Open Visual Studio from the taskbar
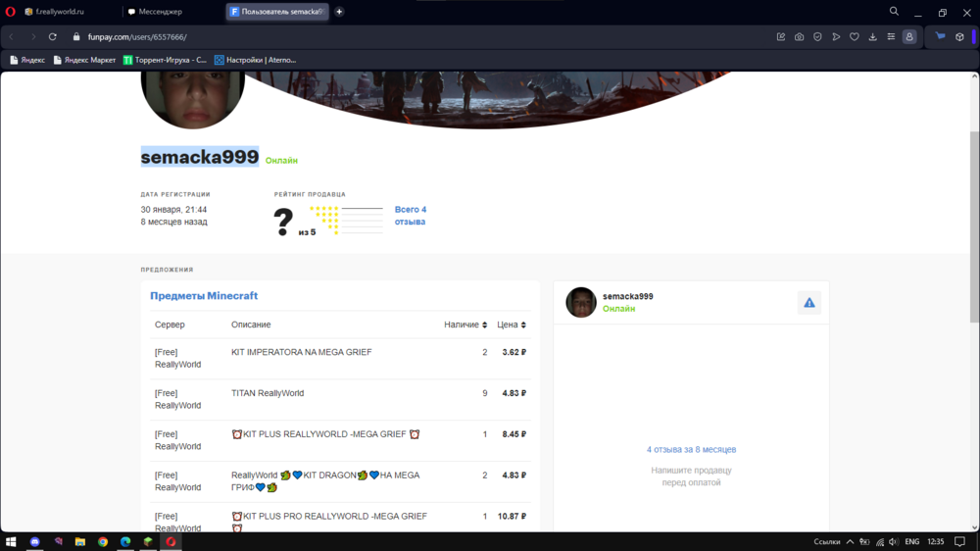The image size is (980, 551). [x=58, y=541]
